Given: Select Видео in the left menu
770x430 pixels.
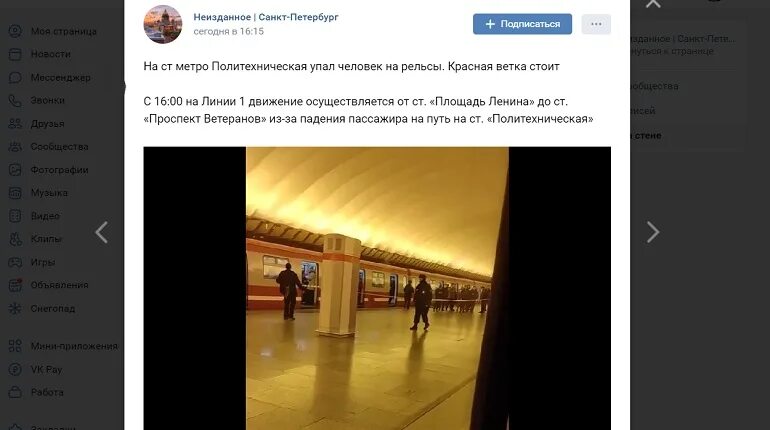Looking at the screenshot, I should [x=45, y=216].
